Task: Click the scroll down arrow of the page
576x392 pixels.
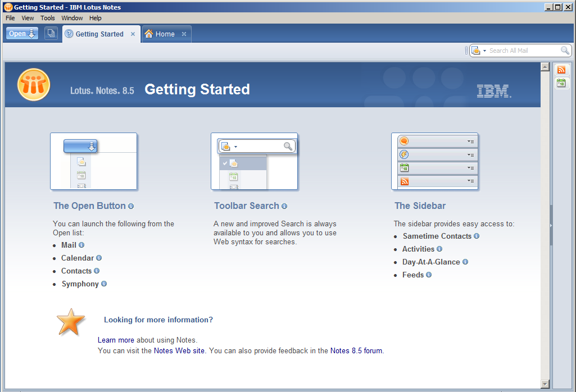Action: 545,384
